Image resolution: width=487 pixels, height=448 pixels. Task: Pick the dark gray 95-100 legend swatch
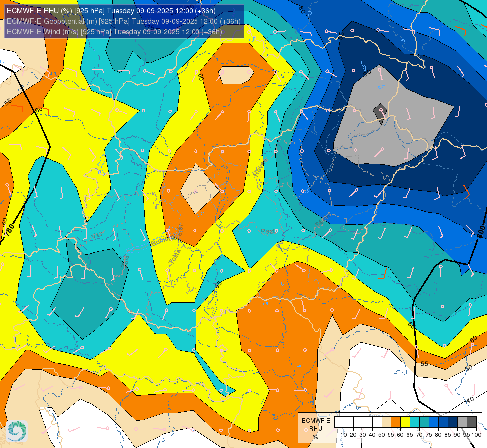(472, 422)
